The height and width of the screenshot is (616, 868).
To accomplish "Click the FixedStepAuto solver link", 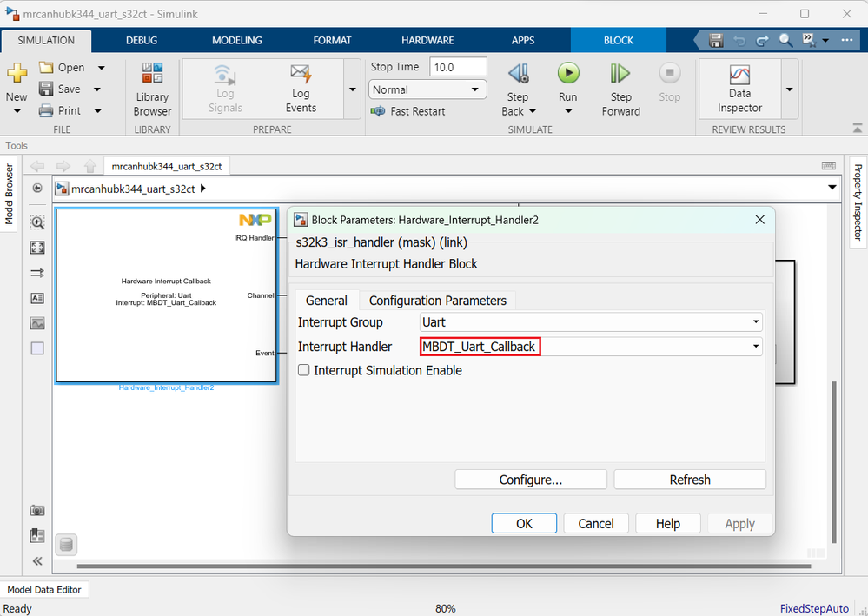I will point(814,608).
